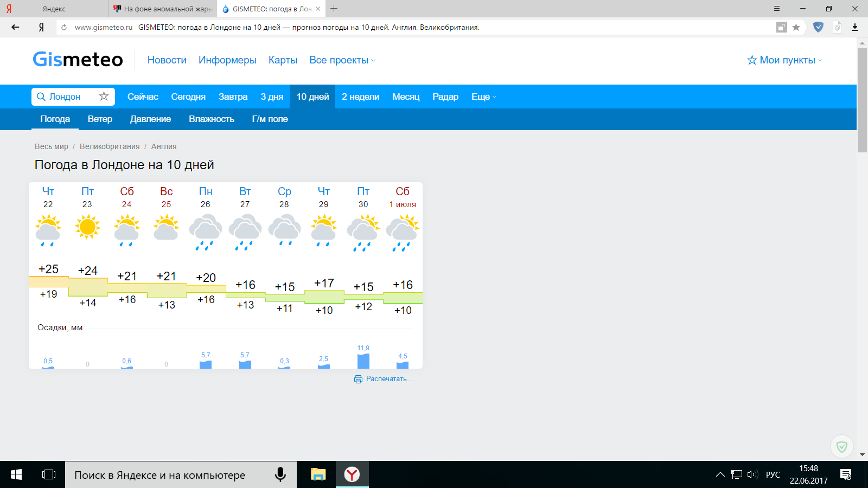The height and width of the screenshot is (488, 868).
Task: Click the Распечатать link
Action: 389,379
